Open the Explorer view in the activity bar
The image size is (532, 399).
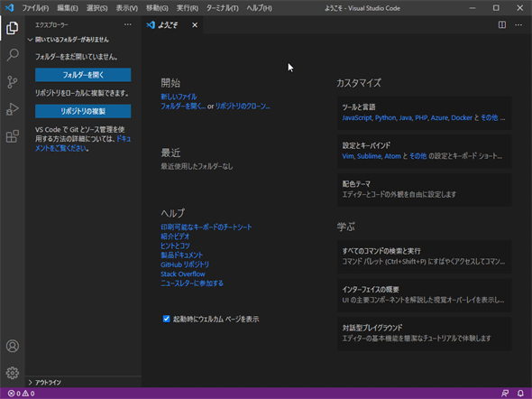click(x=13, y=28)
